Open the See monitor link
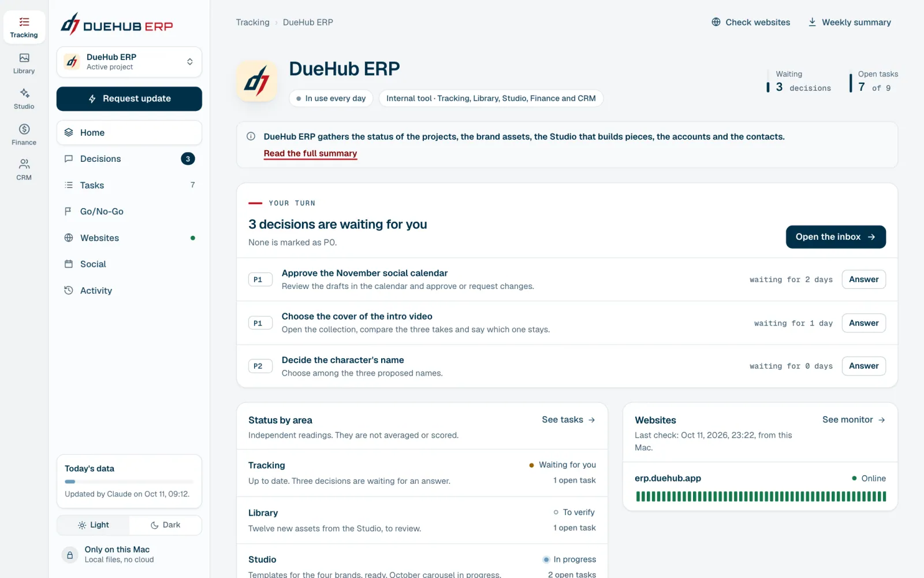The width and height of the screenshot is (924, 578). [854, 420]
